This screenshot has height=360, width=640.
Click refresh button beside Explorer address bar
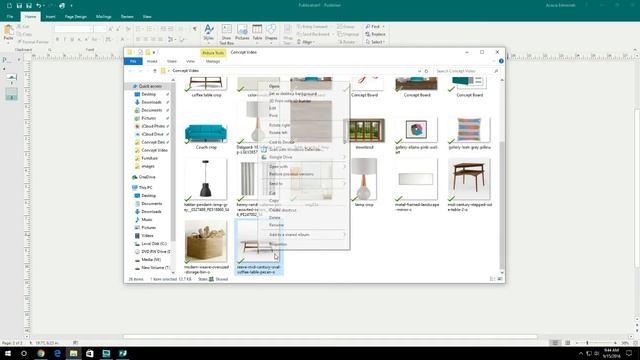coord(426,71)
